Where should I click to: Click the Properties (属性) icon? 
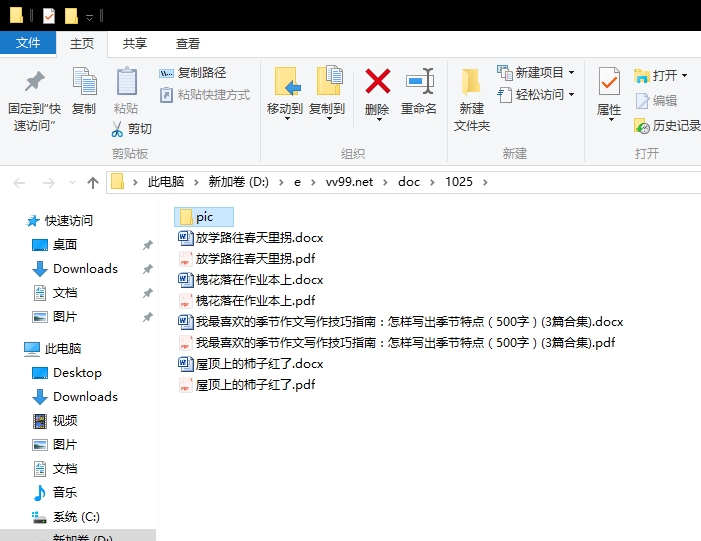coord(609,81)
